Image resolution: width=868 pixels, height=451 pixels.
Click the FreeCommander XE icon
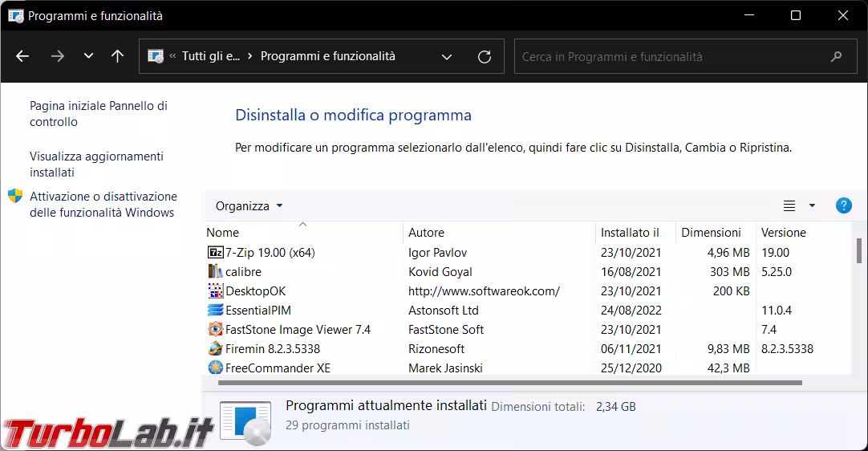[x=215, y=368]
